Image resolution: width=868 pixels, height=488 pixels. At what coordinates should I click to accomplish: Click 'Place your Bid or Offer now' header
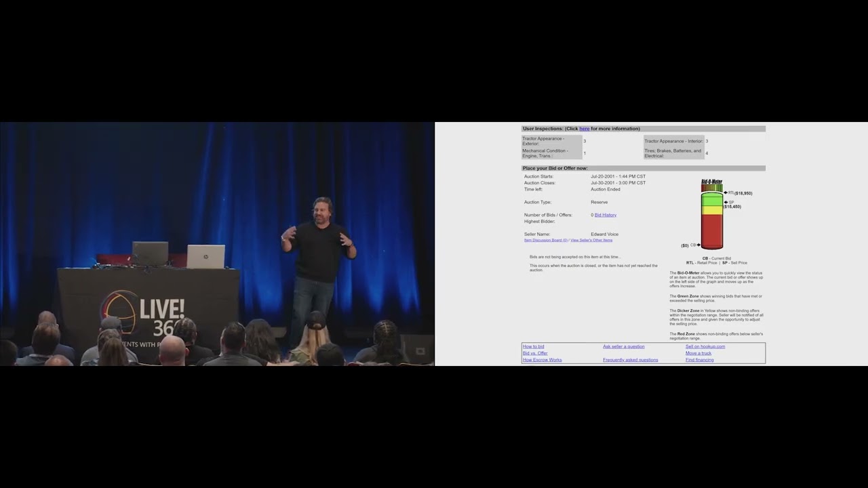click(644, 168)
